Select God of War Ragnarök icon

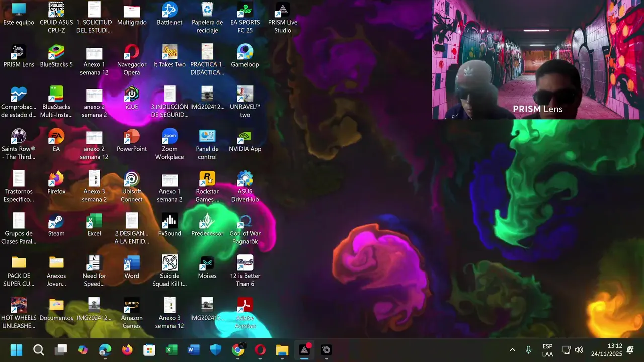pos(245,229)
